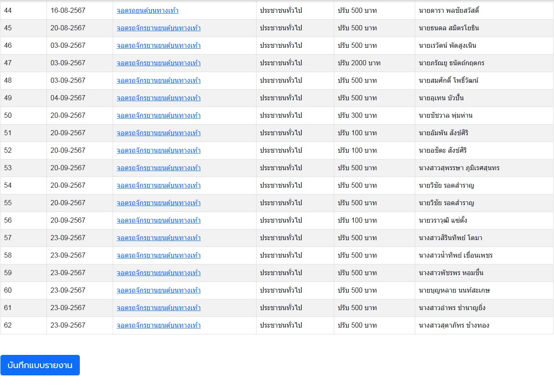Screen dimensions: 554x392
Task: Open the offense link for นางสาวสิรินทิพย์ โตมา
Action: point(158,238)
